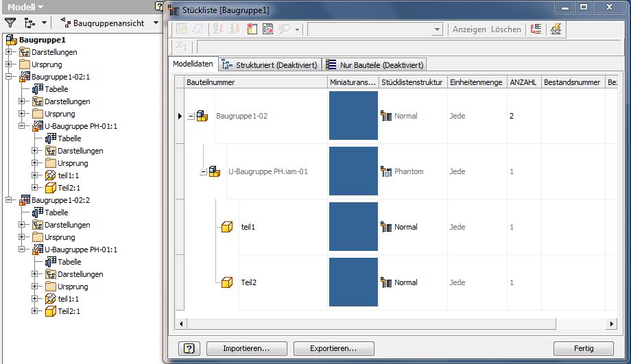The width and height of the screenshot is (631, 364).
Task: Click the Bestandsnummer column header
Action: [573, 82]
